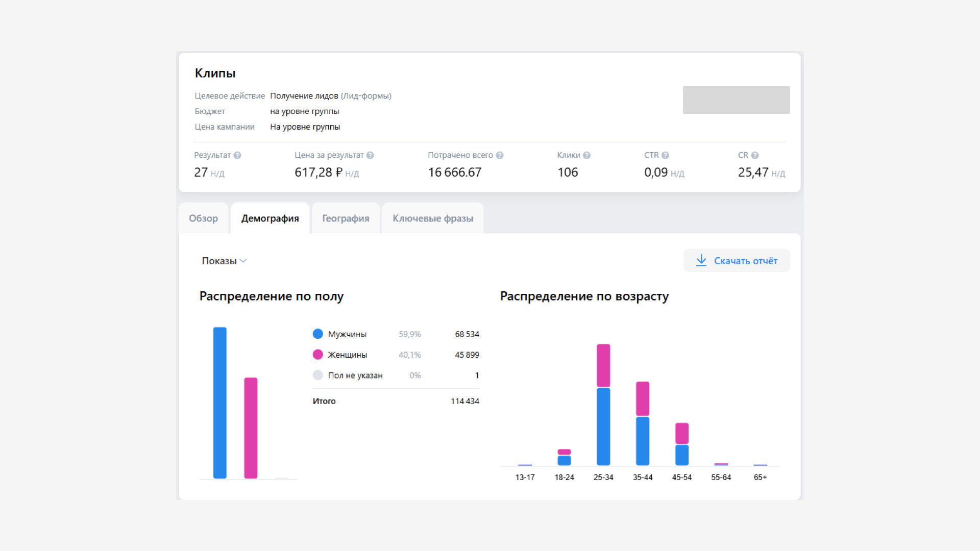The image size is (980, 551).
Task: Click the gray placeholder block top right
Action: click(736, 100)
